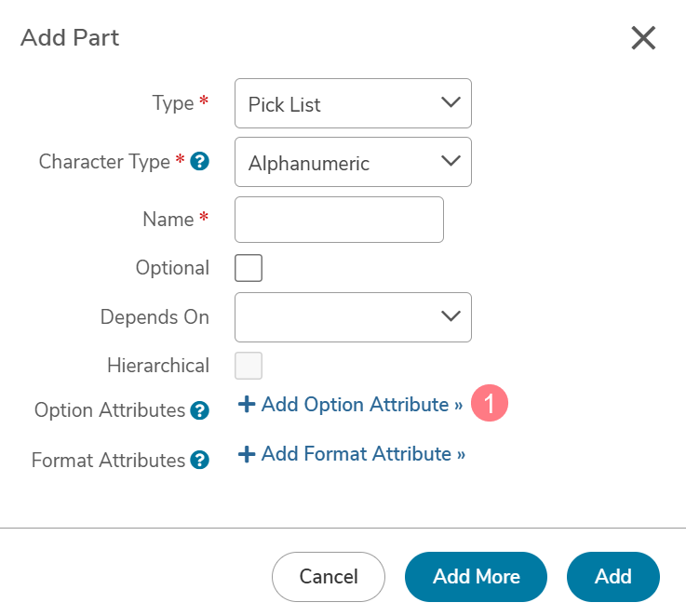Click the chevron arrow in Depends On field

451,315
